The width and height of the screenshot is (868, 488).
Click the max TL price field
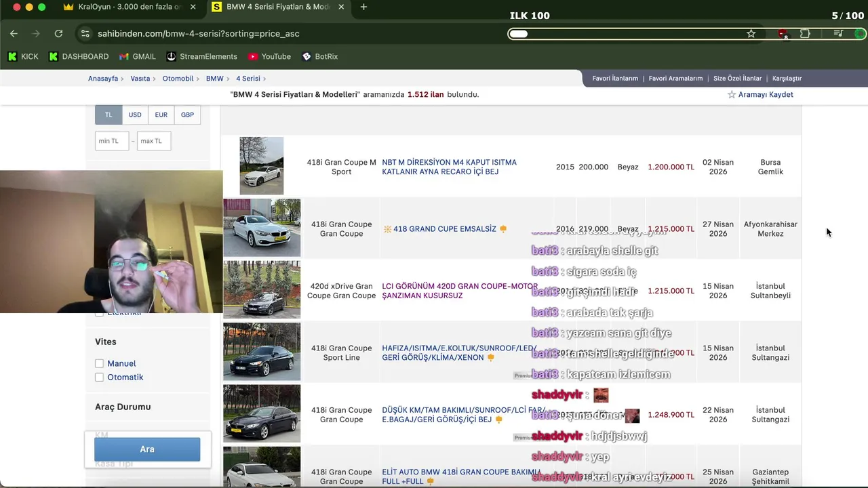pos(154,141)
